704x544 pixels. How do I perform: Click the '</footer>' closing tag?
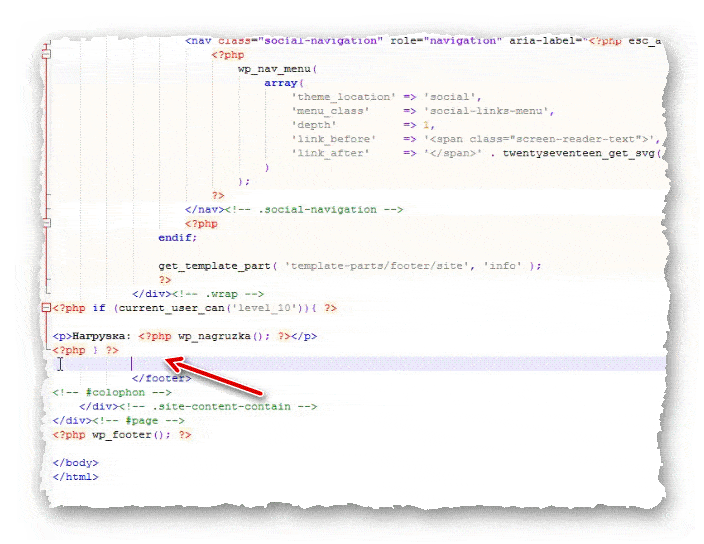pyautogui.click(x=162, y=378)
